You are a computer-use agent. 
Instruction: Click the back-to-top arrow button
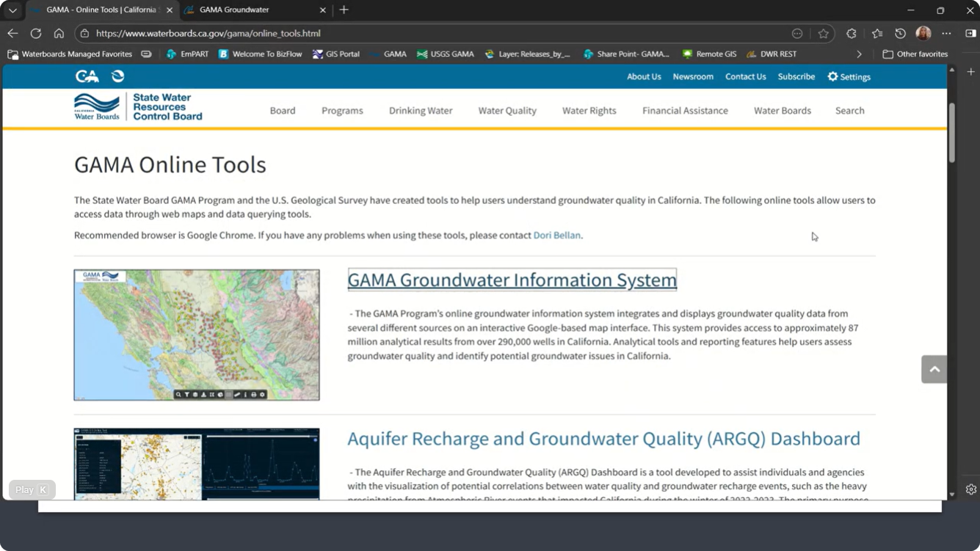pos(934,369)
